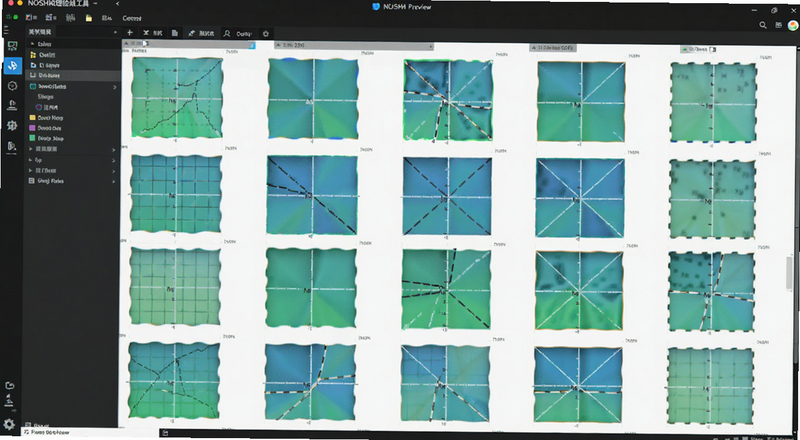Open bottom-right pale green grid thumbnail

pos(710,386)
